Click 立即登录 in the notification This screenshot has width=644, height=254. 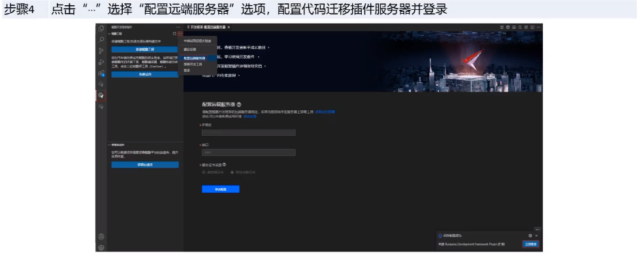click(530, 244)
